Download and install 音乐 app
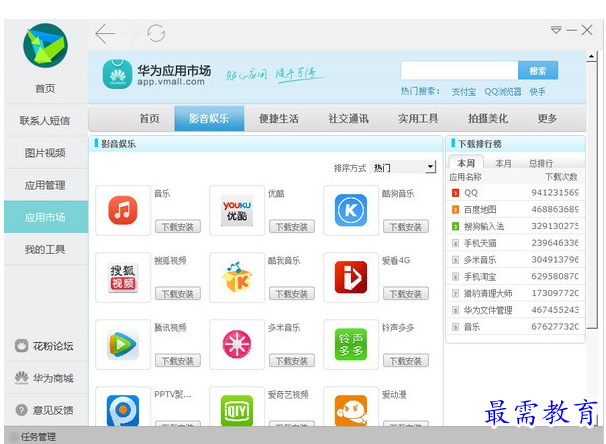 178,227
